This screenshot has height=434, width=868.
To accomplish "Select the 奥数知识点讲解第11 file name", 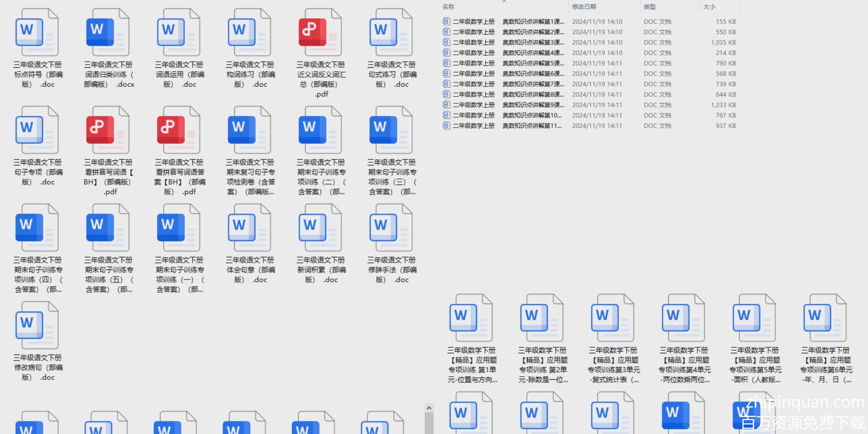I will tap(507, 125).
